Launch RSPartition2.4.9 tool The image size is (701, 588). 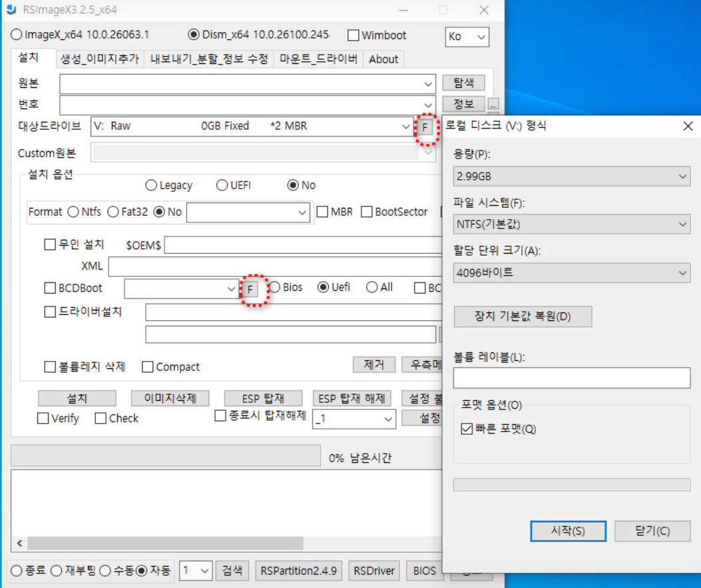tap(299, 571)
